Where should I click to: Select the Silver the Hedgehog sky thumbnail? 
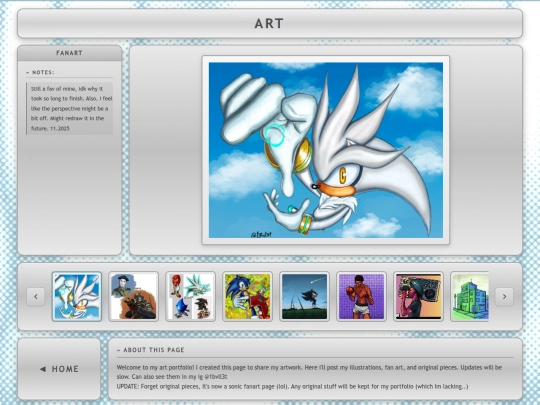[77, 297]
